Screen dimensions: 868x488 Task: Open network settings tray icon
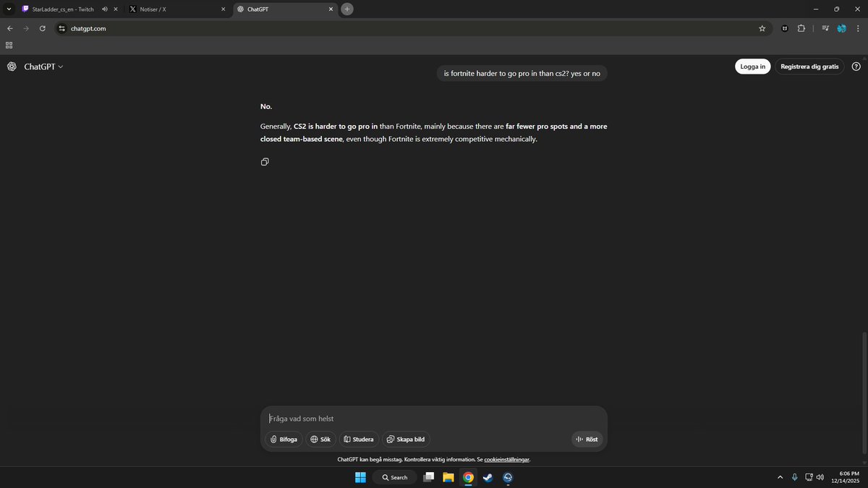coord(809,477)
